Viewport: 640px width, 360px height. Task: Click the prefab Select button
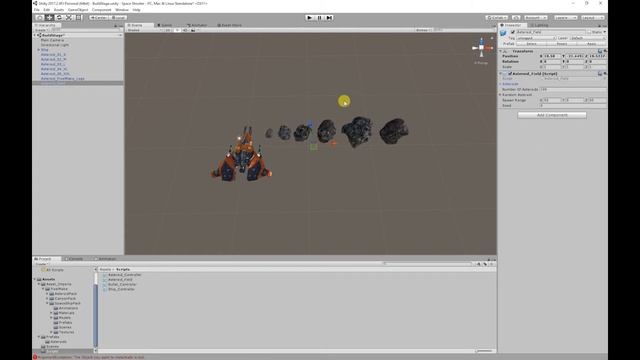(531, 44)
